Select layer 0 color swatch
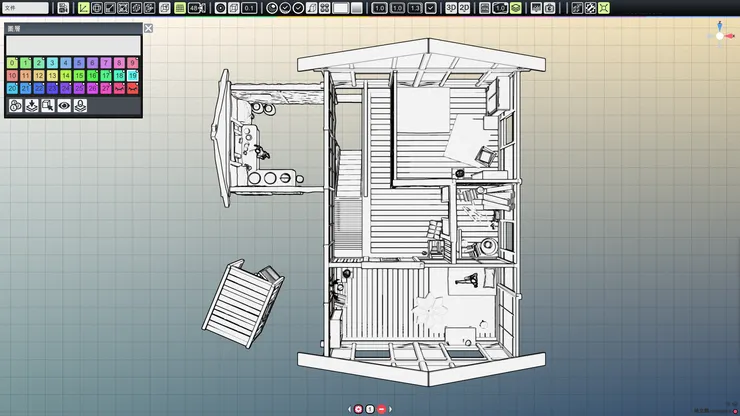 coord(12,63)
